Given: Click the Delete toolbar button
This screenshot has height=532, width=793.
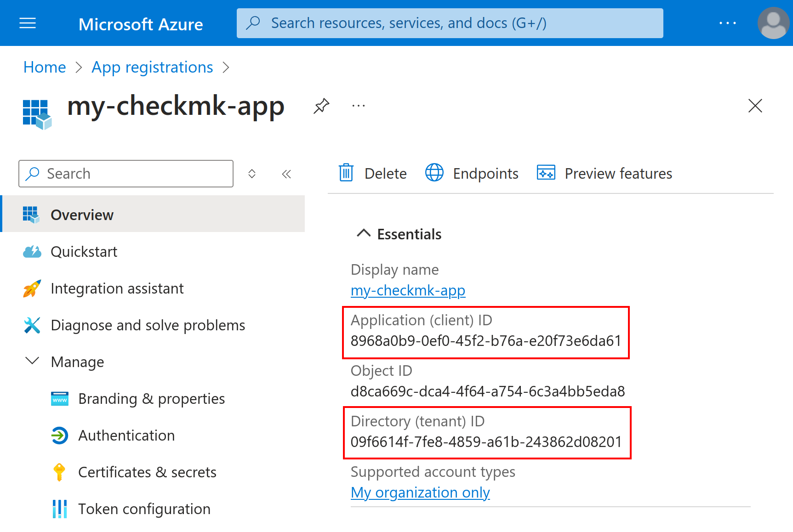Looking at the screenshot, I should pos(373,173).
